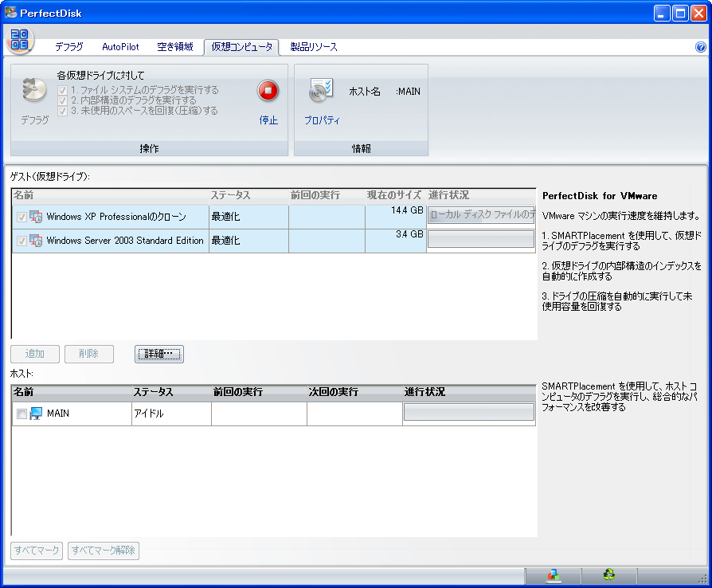Toggle checkbox 2. 内部構造のデフラグを実行する

[x=63, y=100]
